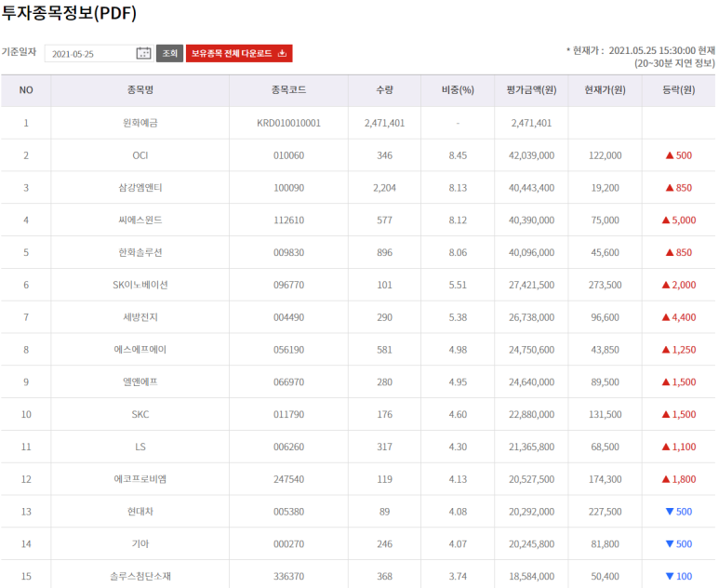Download all holdings with 보유종목 전체 다운로드

point(239,53)
